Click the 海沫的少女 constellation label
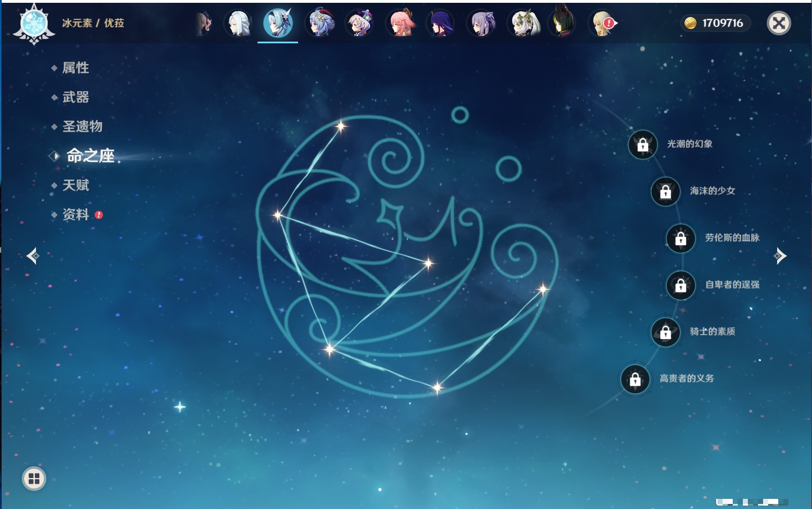The width and height of the screenshot is (812, 509). pyautogui.click(x=712, y=191)
